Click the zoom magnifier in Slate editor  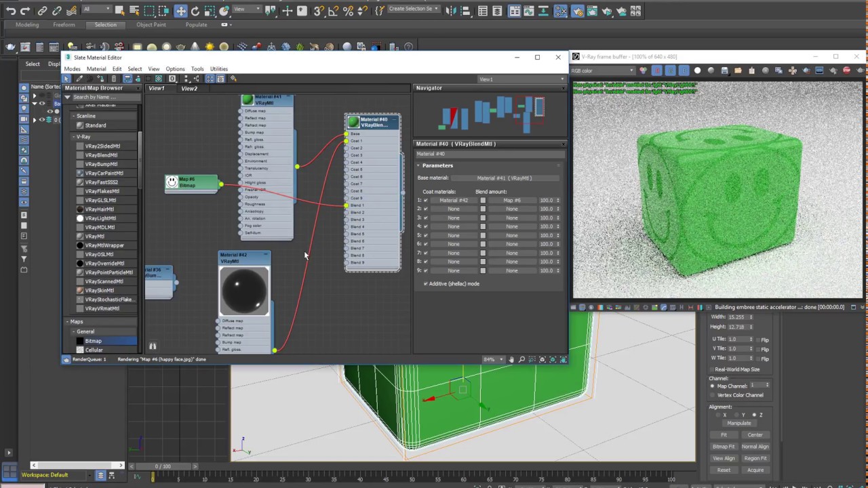521,359
